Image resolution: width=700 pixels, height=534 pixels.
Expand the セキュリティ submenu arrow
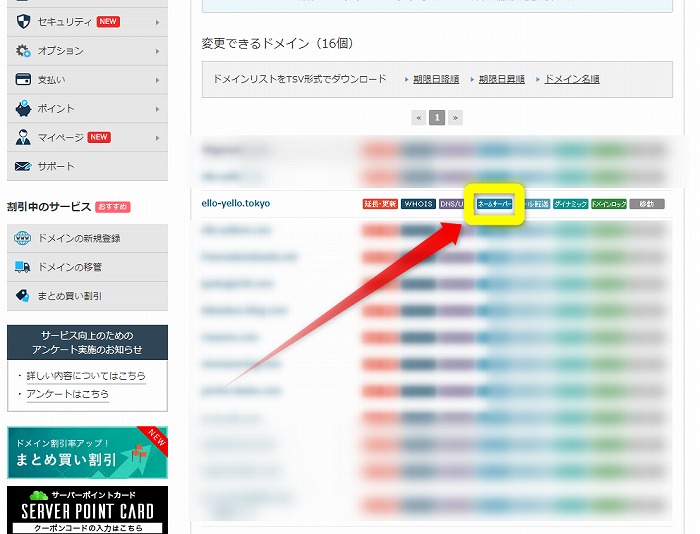pos(157,21)
